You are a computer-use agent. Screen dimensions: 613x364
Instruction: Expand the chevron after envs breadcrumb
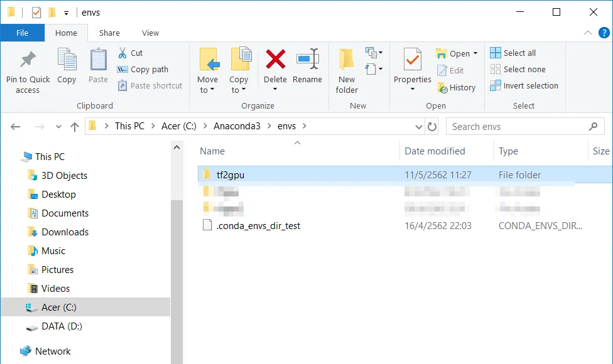coord(305,126)
